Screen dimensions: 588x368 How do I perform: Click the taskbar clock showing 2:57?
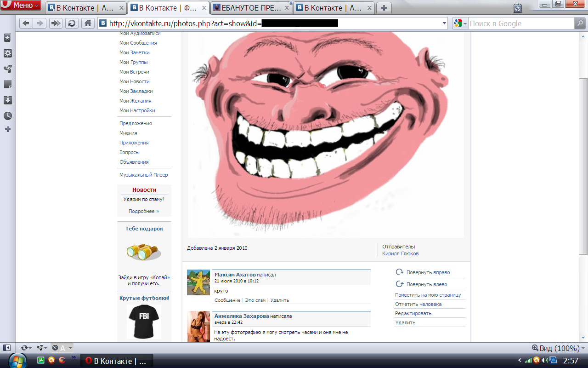click(571, 361)
